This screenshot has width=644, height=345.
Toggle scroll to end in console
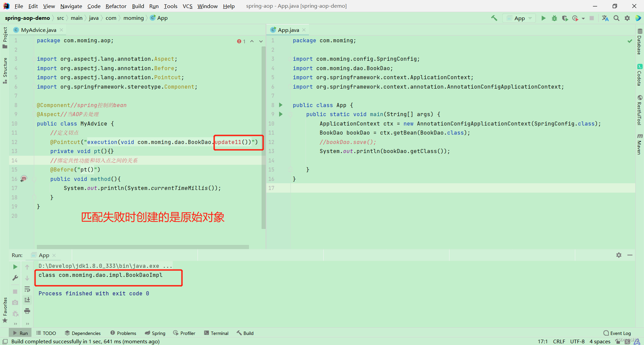coord(27,300)
